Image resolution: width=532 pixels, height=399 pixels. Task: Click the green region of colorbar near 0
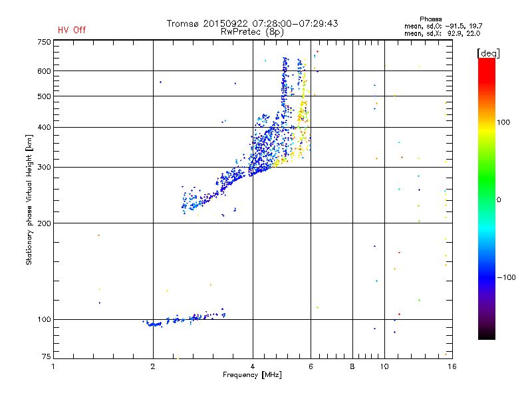(x=487, y=198)
